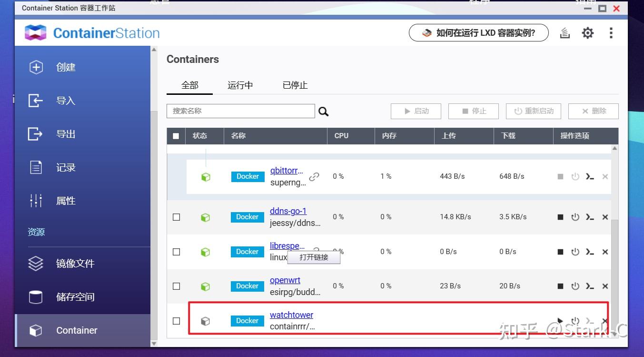Image resolution: width=644 pixels, height=357 pixels.
Task: Switch to the 运行中 tab
Action: tap(240, 85)
